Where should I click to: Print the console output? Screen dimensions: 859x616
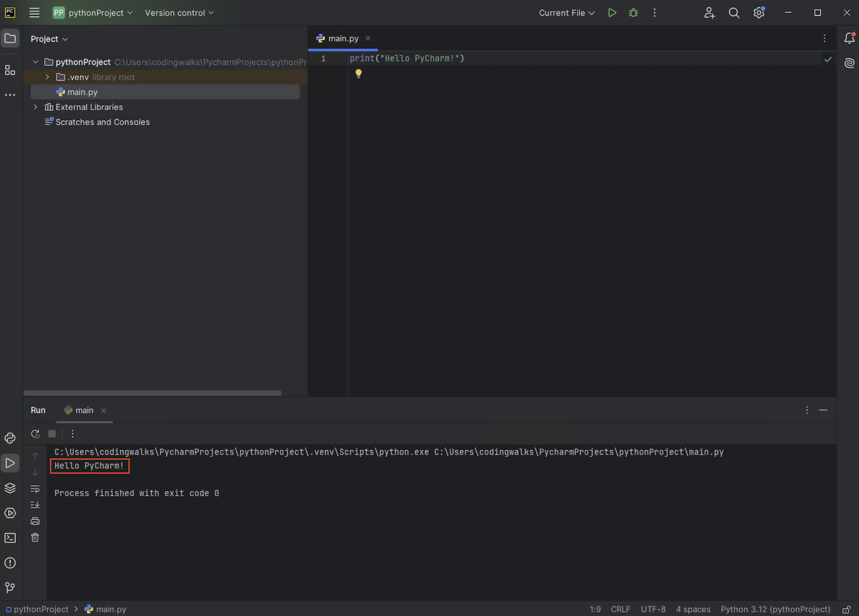point(36,521)
